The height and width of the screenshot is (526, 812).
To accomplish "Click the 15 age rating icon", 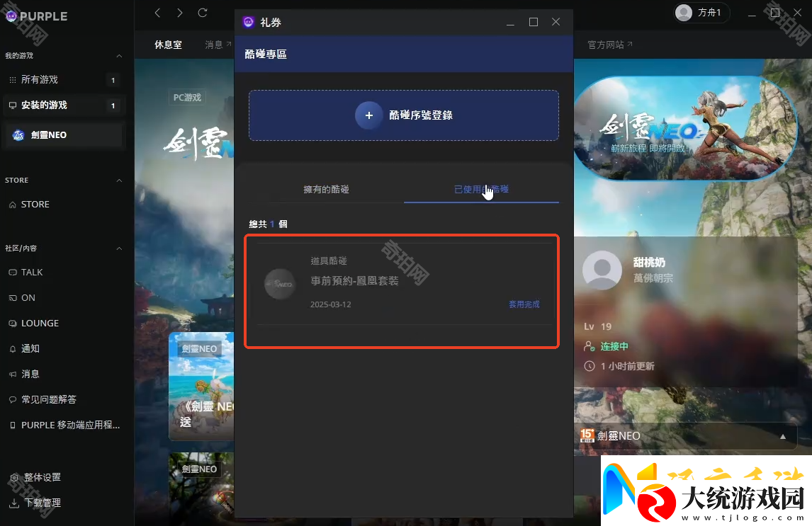I will [587, 435].
